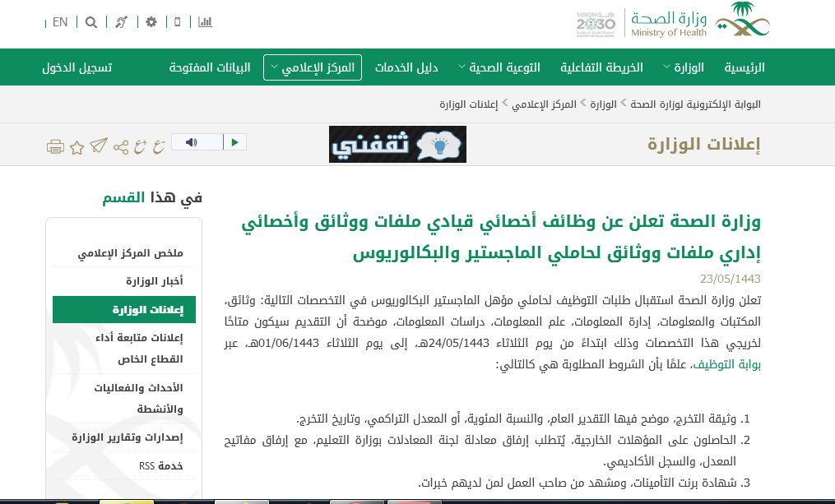Screen dimensions: 835x504
Task: Switch the site language to EN
Action: coord(60,22)
